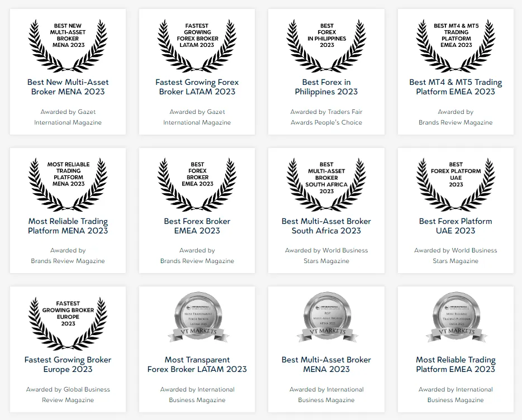The width and height of the screenshot is (522, 420).
Task: Select the title 'Best Forex Broker EMEA 2023'
Action: tap(197, 226)
